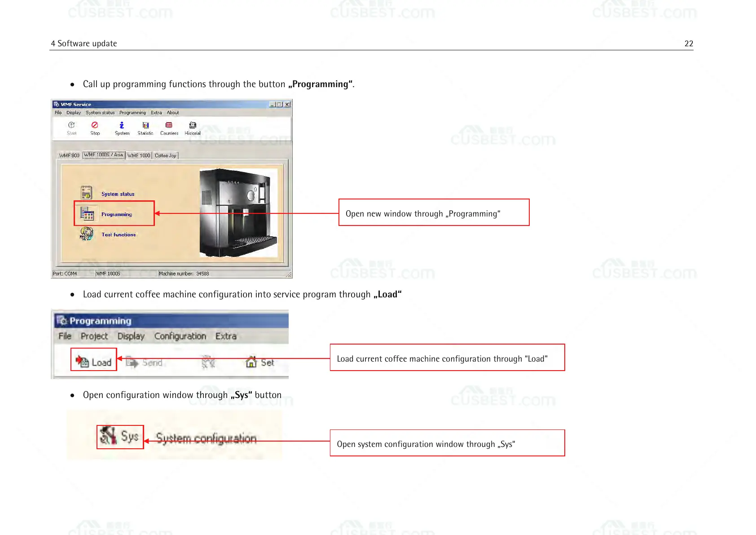Open the Extra menu in Programming window

click(x=226, y=336)
